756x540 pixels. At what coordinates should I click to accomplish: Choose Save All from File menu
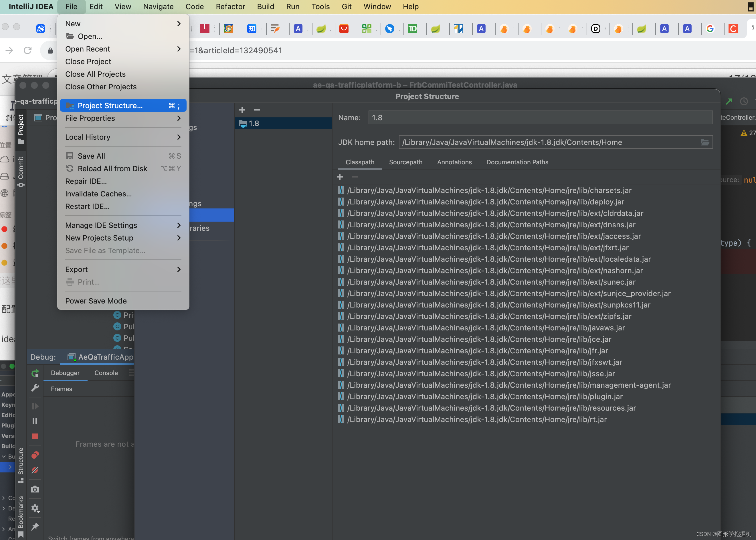pos(123,156)
